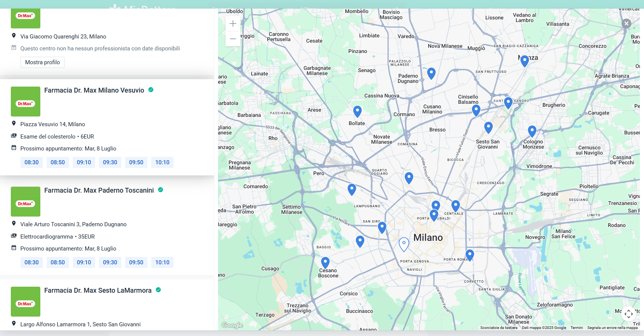Screen dimensions: 644x336
Task: Select the Bollate map pin
Action: pyautogui.click(x=357, y=112)
